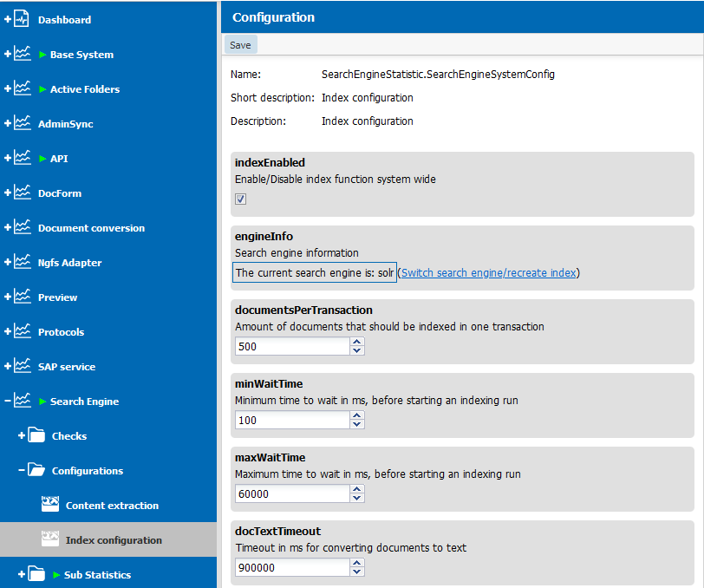Select the Document conversion entry
Image resolution: width=704 pixels, height=588 pixels.
tap(92, 228)
